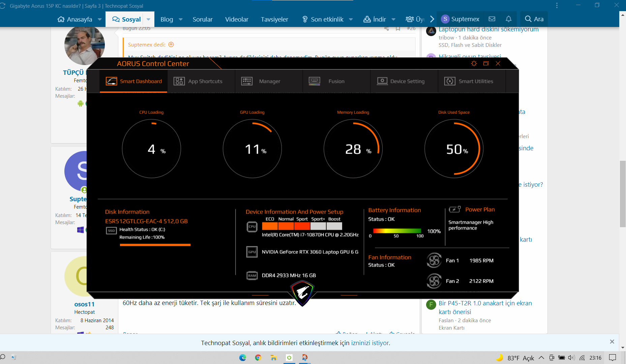Select Normal power mode block
This screenshot has height=364, width=626.
tap(286, 226)
